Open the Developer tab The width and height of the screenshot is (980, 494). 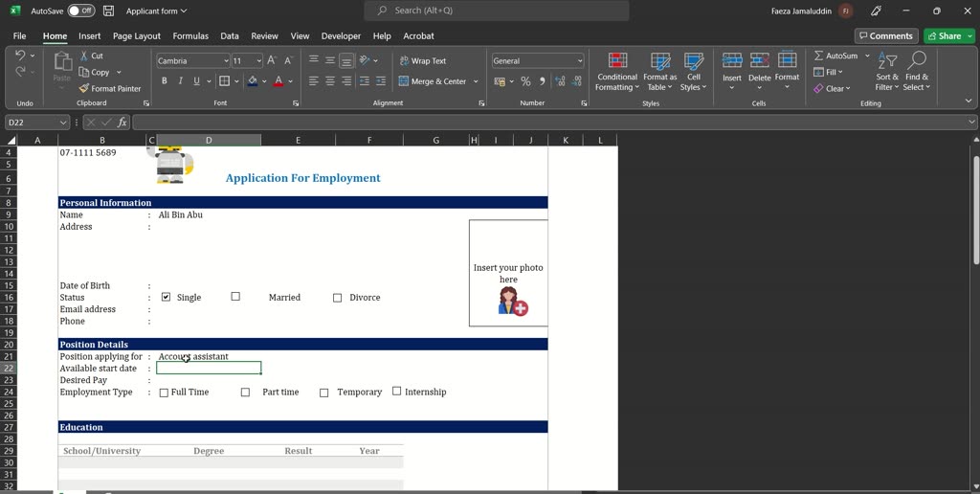click(341, 35)
